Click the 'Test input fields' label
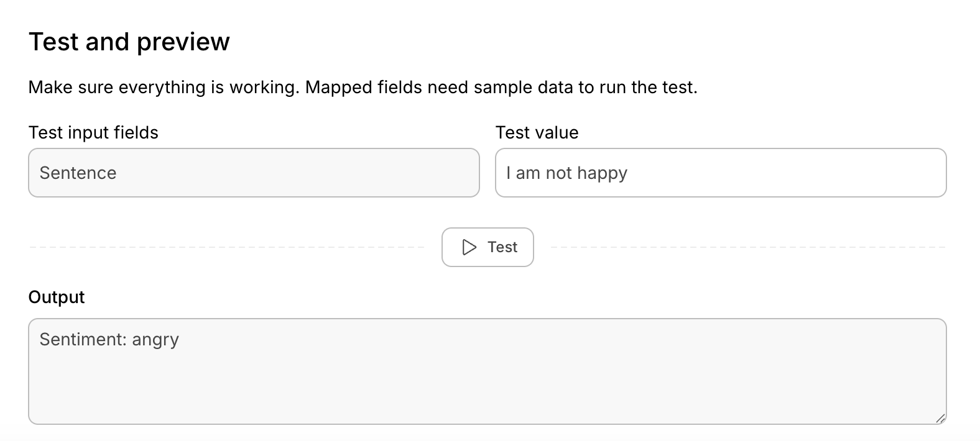The height and width of the screenshot is (441, 980). pyautogui.click(x=93, y=132)
